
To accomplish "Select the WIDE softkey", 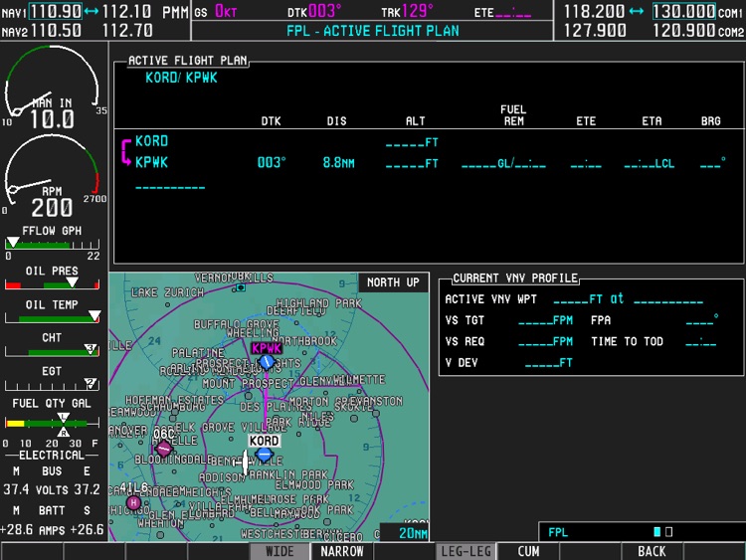I will (x=280, y=551).
